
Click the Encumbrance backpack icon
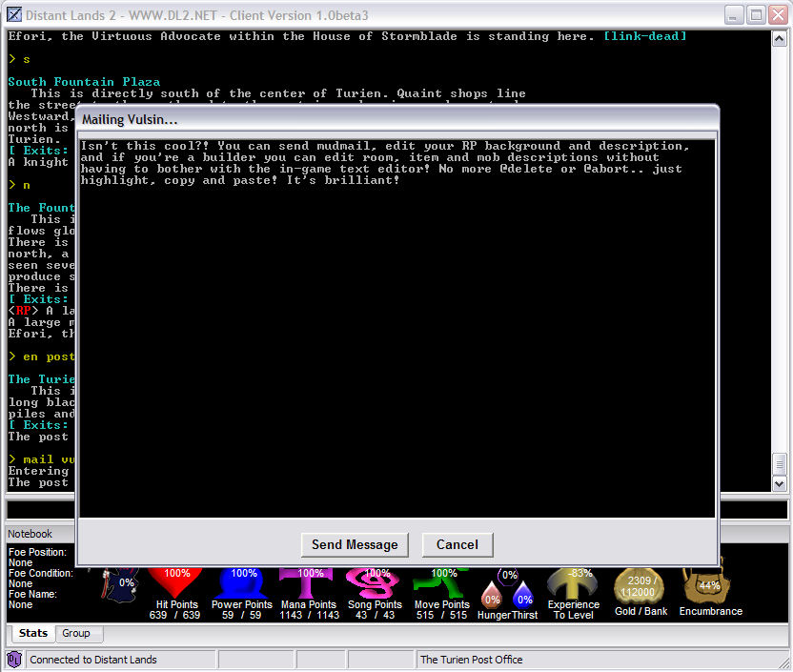click(x=709, y=585)
